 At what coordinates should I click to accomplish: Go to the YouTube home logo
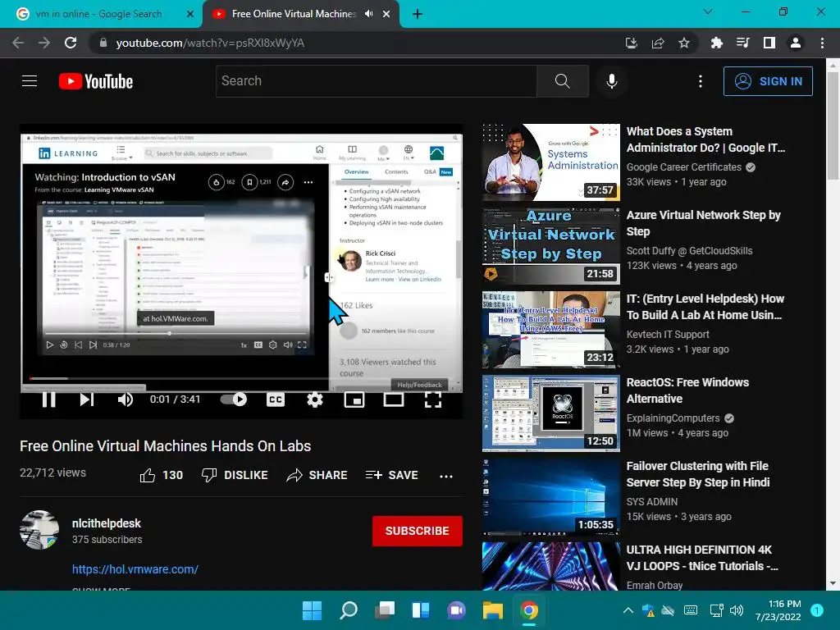point(96,81)
